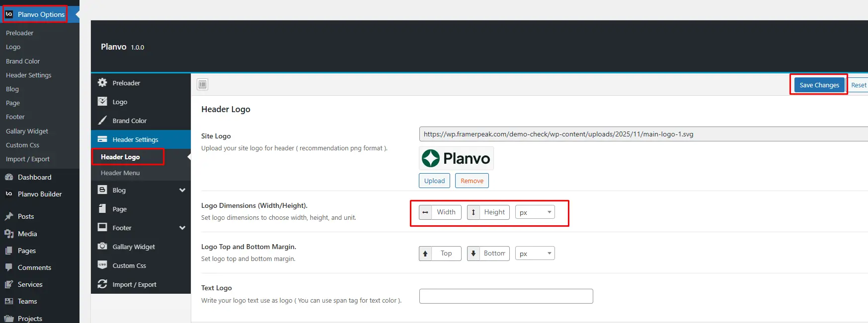Click the expand all sections icon
This screenshot has width=868, height=323.
pos(202,84)
